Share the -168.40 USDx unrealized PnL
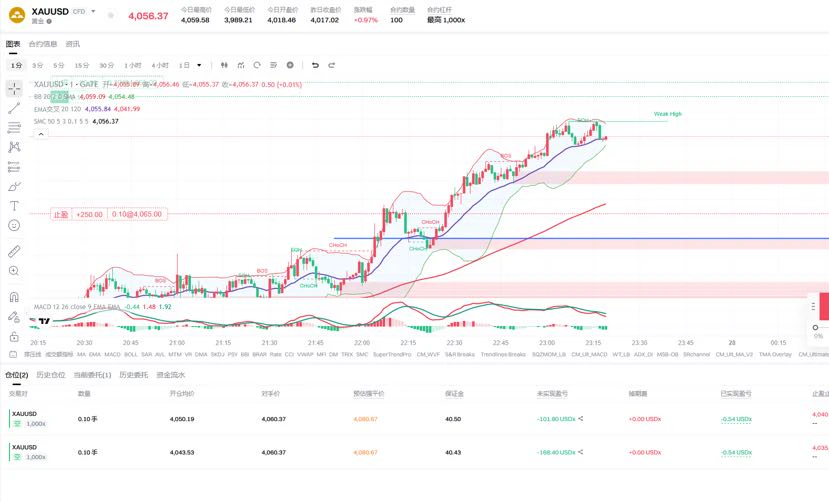This screenshot has width=829, height=502. click(581, 452)
